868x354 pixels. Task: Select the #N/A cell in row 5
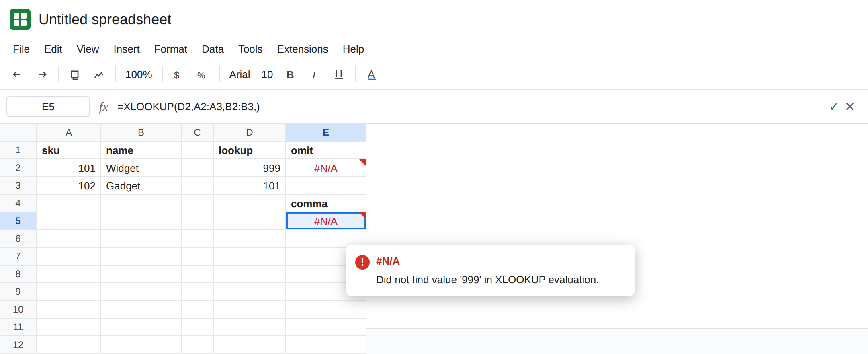(x=326, y=221)
